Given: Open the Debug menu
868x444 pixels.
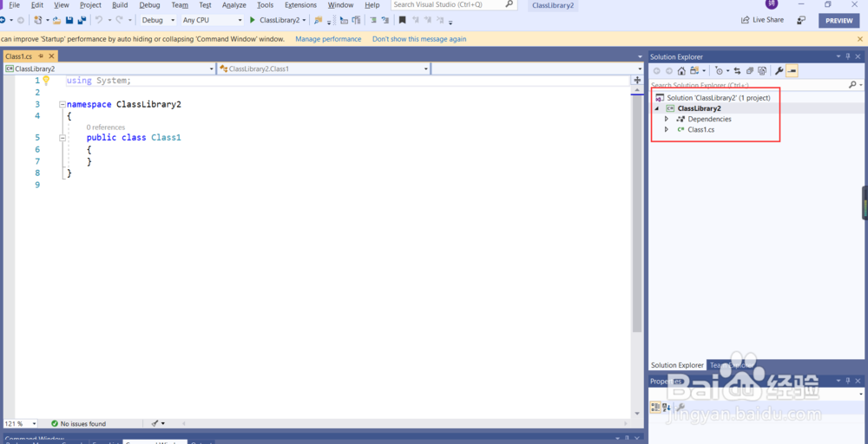Looking at the screenshot, I should point(149,5).
